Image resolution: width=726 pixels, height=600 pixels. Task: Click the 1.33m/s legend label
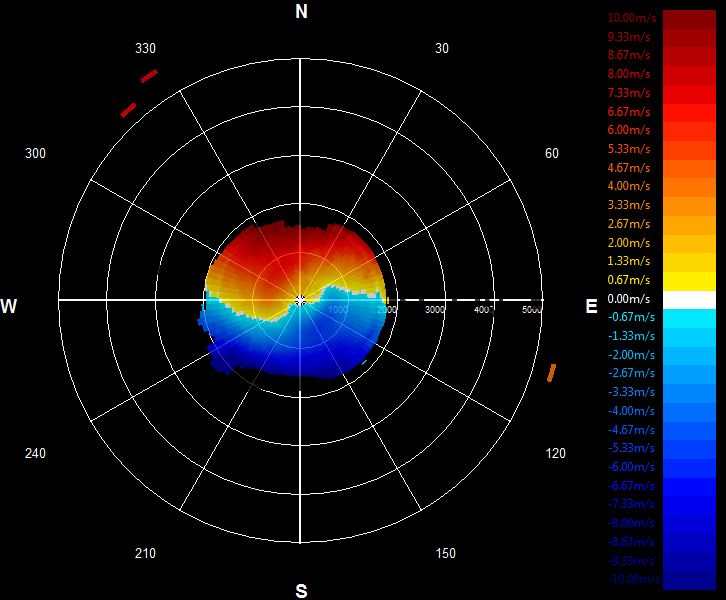[629, 261]
